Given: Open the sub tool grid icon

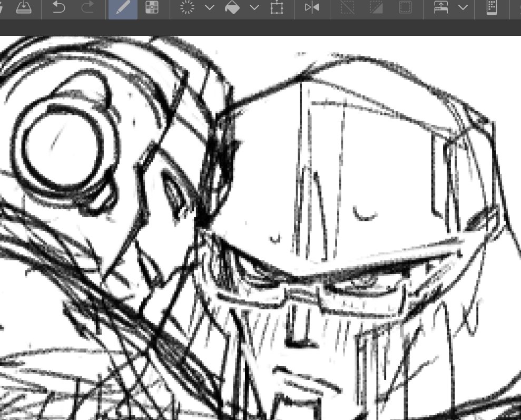Looking at the screenshot, I should click(152, 7).
